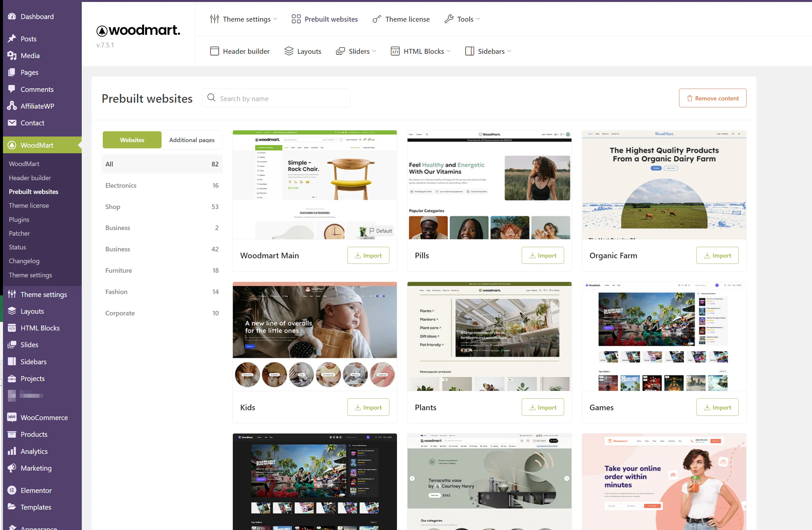Click the magnifier icon in search field
The image size is (812, 530).
point(211,98)
